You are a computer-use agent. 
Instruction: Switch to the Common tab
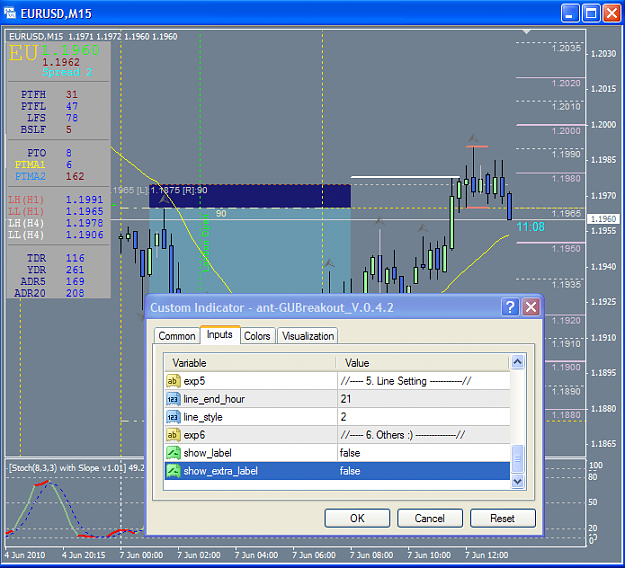[177, 336]
